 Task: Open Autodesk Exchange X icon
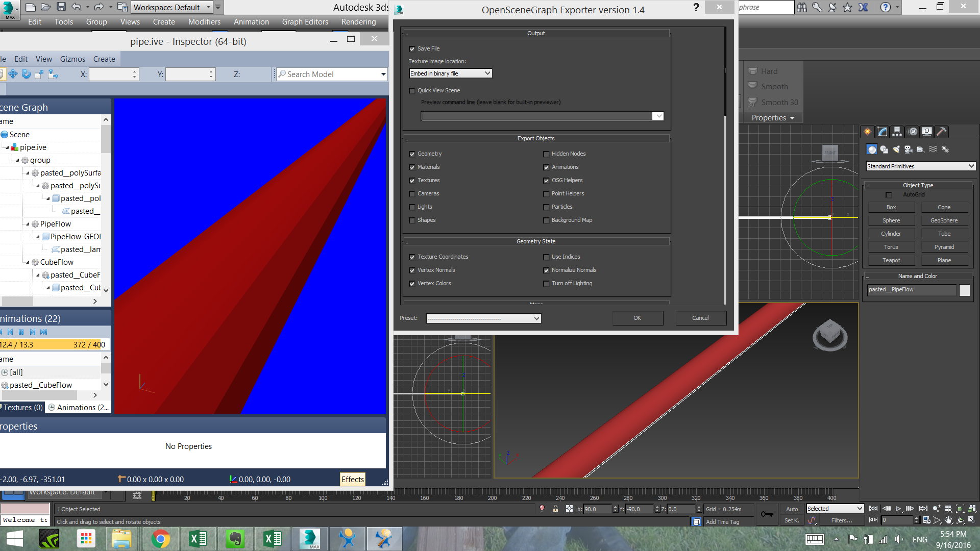pyautogui.click(x=863, y=7)
